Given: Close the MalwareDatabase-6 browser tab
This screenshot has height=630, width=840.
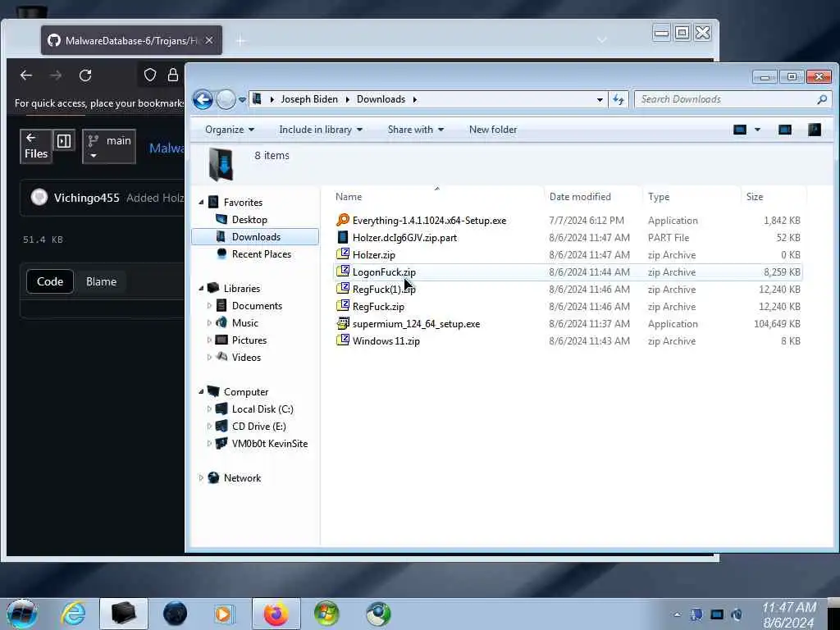Looking at the screenshot, I should [x=209, y=41].
